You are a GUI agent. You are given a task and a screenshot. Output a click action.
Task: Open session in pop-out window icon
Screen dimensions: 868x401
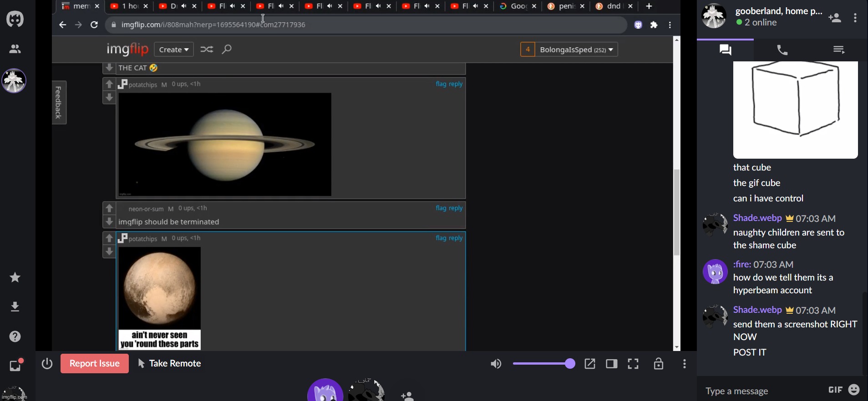tap(590, 364)
